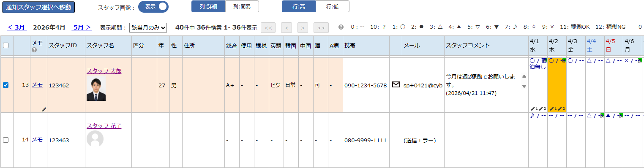Click the legend help question-mark icon
This screenshot has width=644, height=168.
click(x=341, y=27)
